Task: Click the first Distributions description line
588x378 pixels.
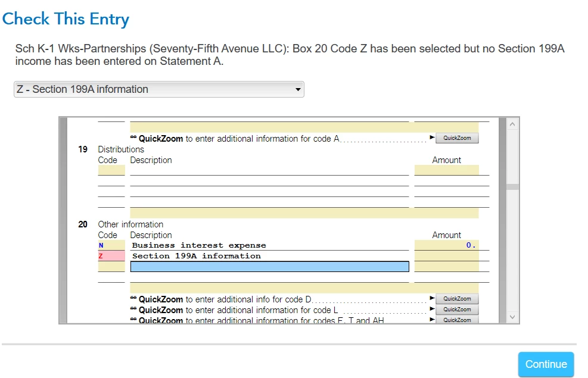Action: pyautogui.click(x=269, y=170)
